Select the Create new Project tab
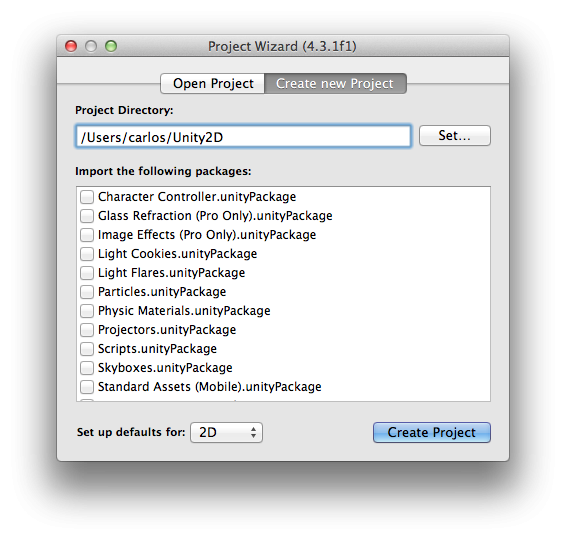This screenshot has height=540, width=566. tap(335, 84)
